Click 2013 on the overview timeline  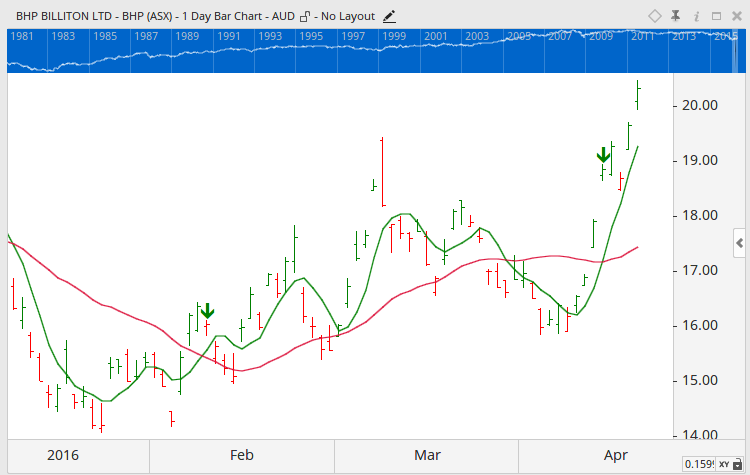point(684,36)
